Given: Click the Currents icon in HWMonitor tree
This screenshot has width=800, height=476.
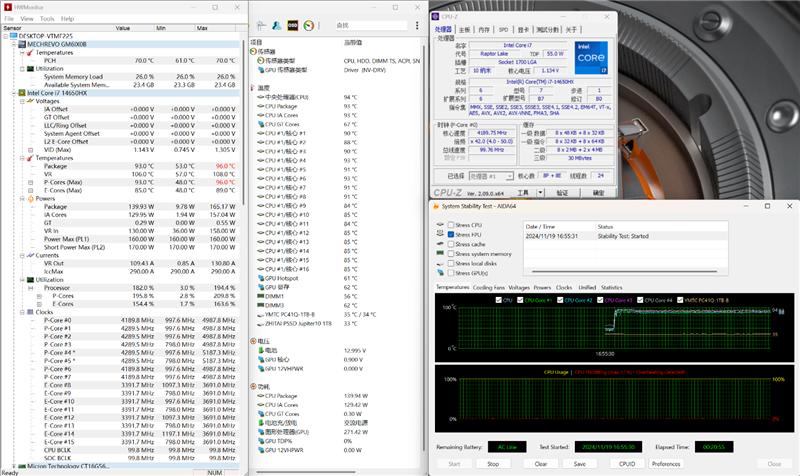Looking at the screenshot, I should point(30,255).
